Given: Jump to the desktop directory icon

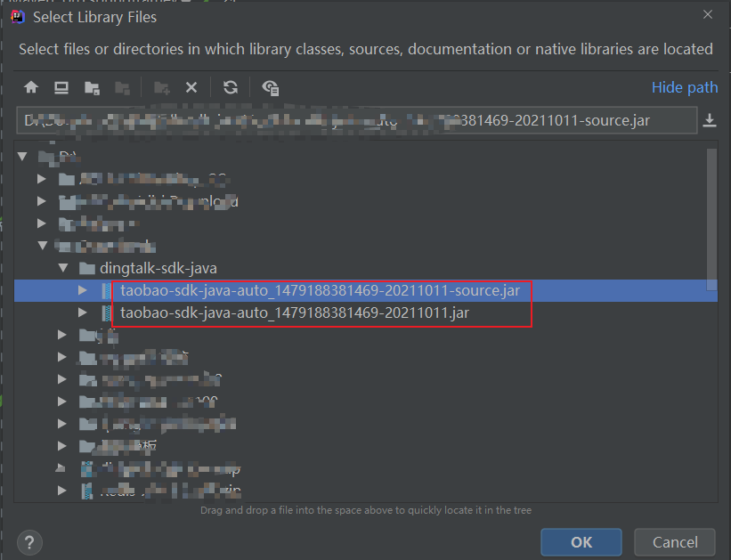Looking at the screenshot, I should point(61,87).
